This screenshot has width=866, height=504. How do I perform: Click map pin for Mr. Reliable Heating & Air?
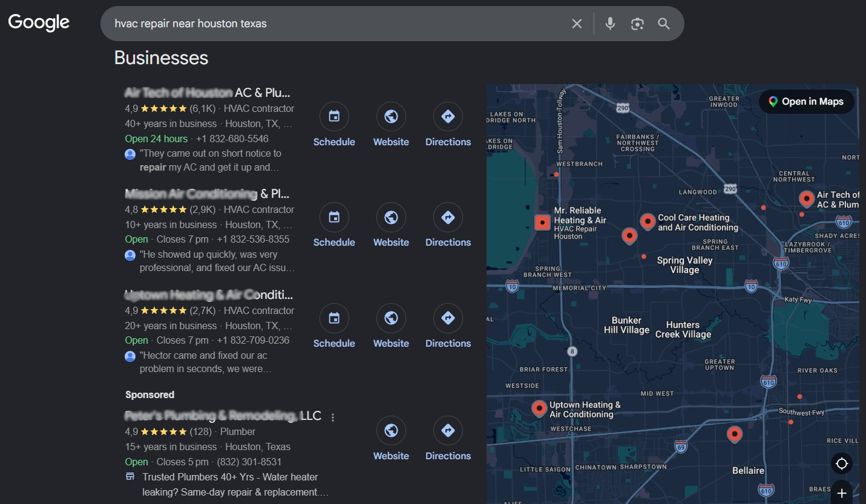click(542, 223)
